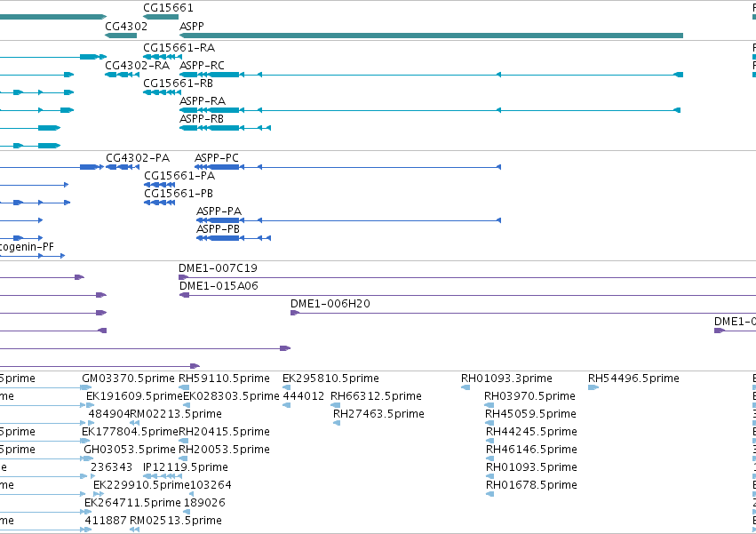Image resolution: width=756 pixels, height=534 pixels.
Task: Open the DME1-006H20 clone label
Action: tap(330, 304)
